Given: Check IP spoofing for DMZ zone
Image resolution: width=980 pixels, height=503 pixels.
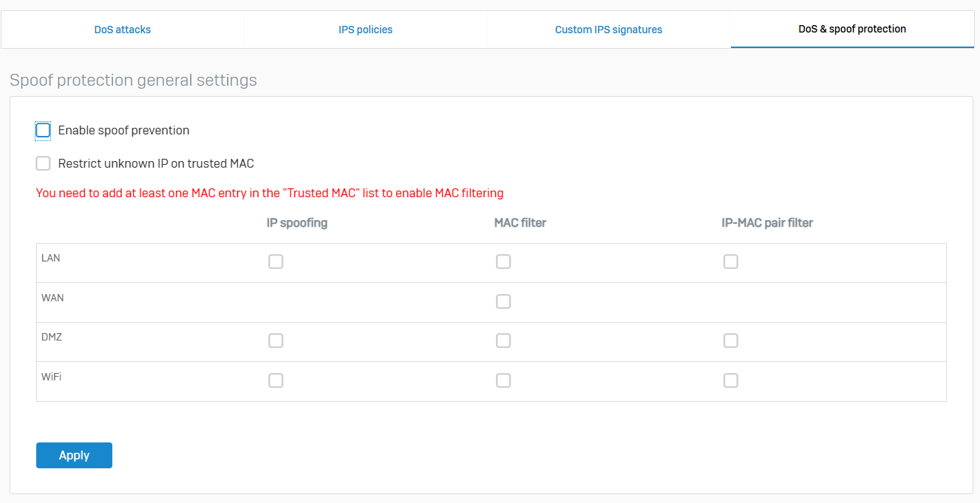Looking at the screenshot, I should [x=276, y=341].
